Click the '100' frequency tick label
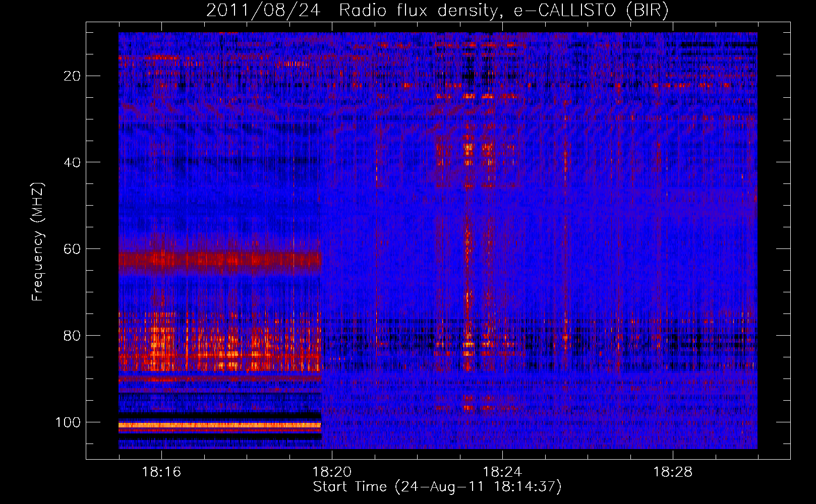This screenshot has width=816, height=504. pyautogui.click(x=68, y=422)
